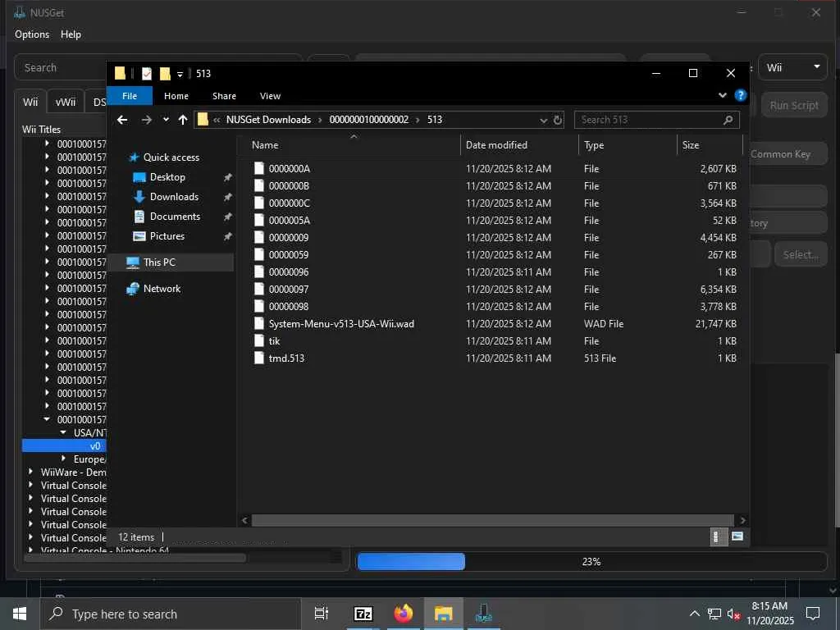Go back in File Explorer navigation
This screenshot has width=840, height=630.
pyautogui.click(x=122, y=120)
